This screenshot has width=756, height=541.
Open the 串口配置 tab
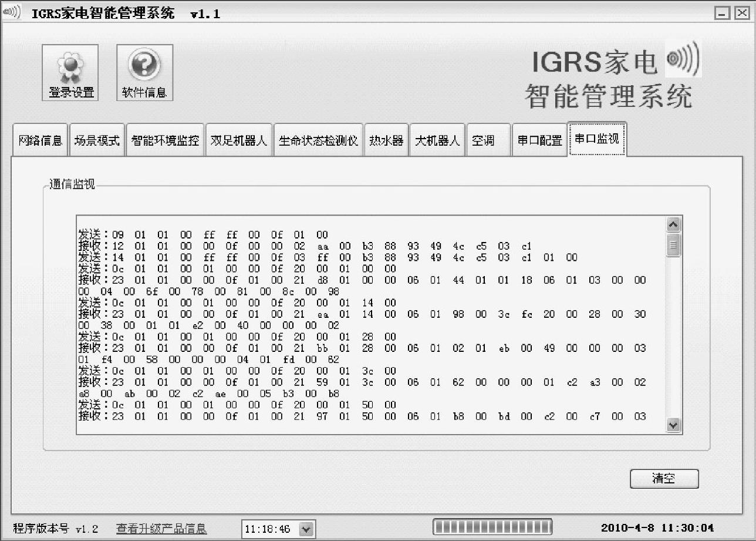pos(539,141)
